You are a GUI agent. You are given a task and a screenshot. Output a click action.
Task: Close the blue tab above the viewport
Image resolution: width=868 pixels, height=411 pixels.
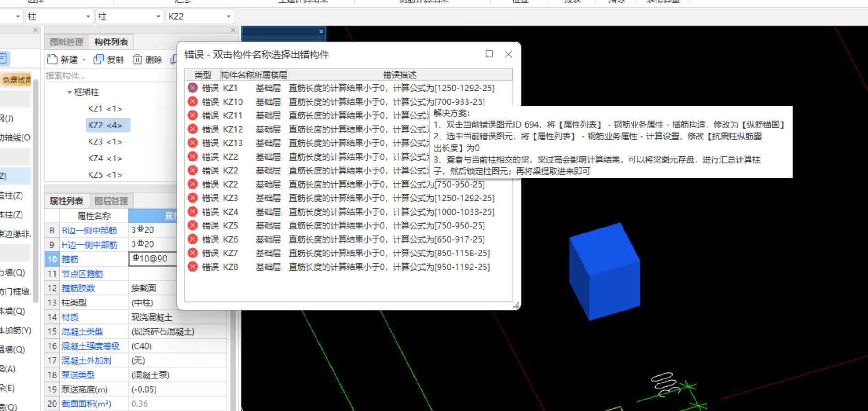tap(321, 32)
